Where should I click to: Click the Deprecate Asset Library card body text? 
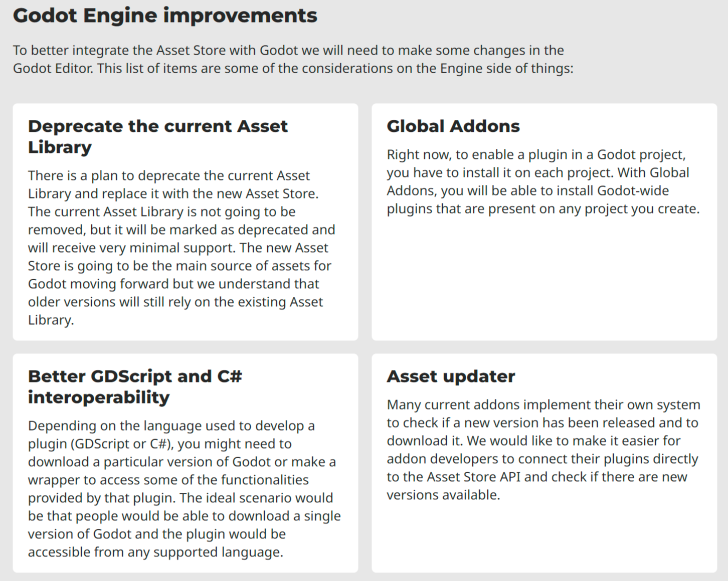pos(181,248)
